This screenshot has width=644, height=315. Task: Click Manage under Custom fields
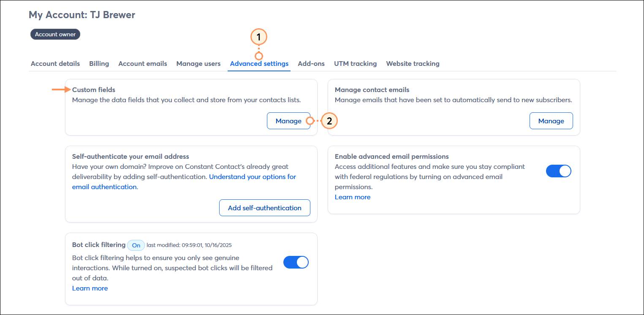[288, 121]
